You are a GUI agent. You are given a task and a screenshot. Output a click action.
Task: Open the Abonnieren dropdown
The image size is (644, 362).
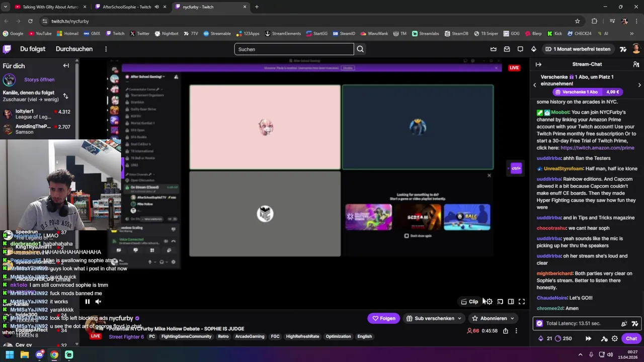tap(493, 318)
